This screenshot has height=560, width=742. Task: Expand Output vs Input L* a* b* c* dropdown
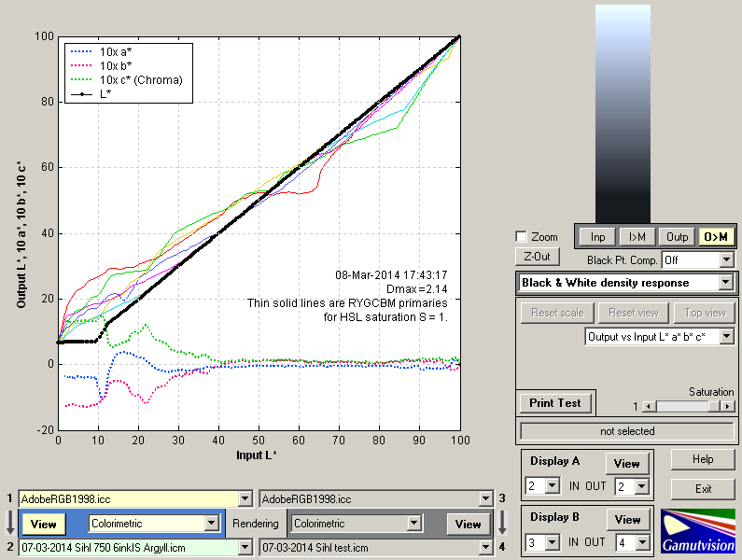726,336
